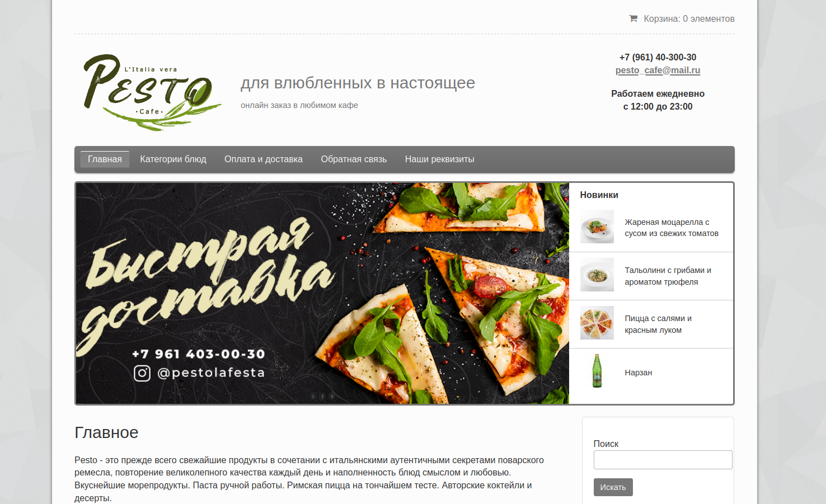The height and width of the screenshot is (504, 826).
Task: Click the shopping cart icon
Action: [x=633, y=18]
